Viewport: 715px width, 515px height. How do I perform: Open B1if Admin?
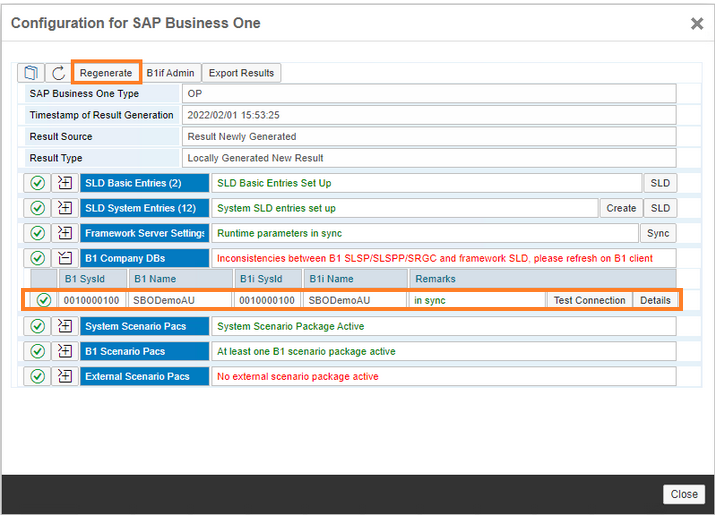pos(171,73)
